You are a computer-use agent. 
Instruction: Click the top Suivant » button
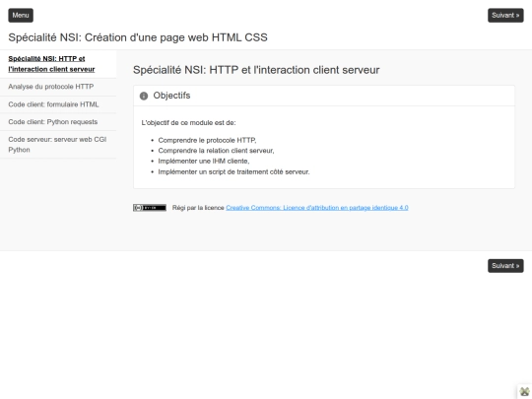[505, 15]
